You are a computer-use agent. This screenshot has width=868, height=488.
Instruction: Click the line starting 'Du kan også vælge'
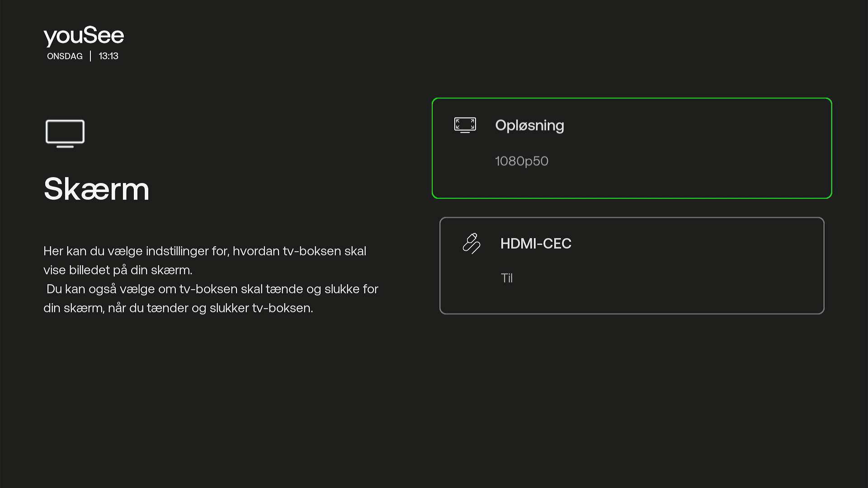pyautogui.click(x=212, y=289)
